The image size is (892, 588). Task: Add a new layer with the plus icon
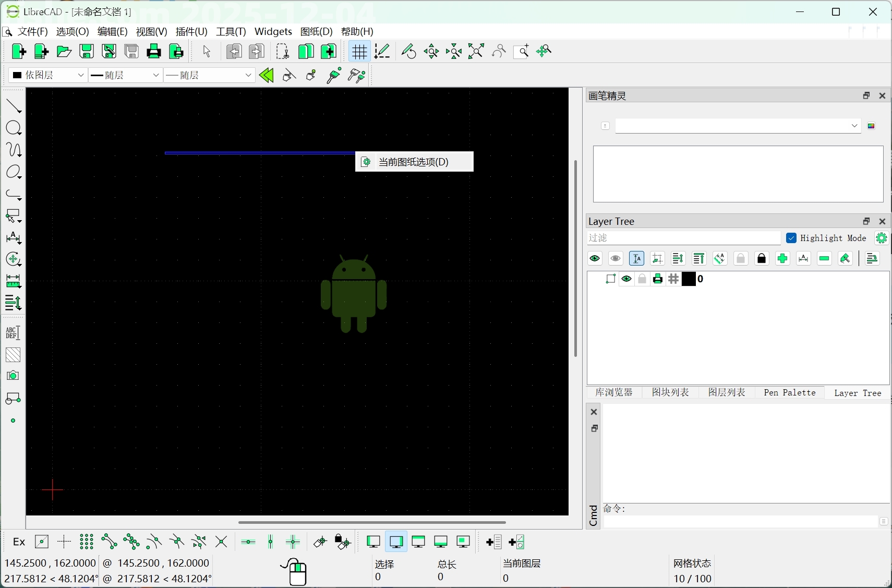click(782, 259)
